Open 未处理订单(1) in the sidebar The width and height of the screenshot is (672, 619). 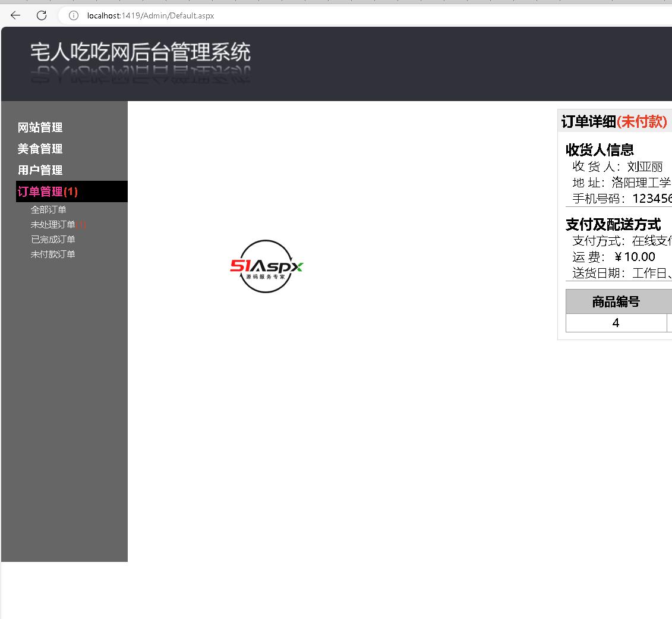point(58,224)
